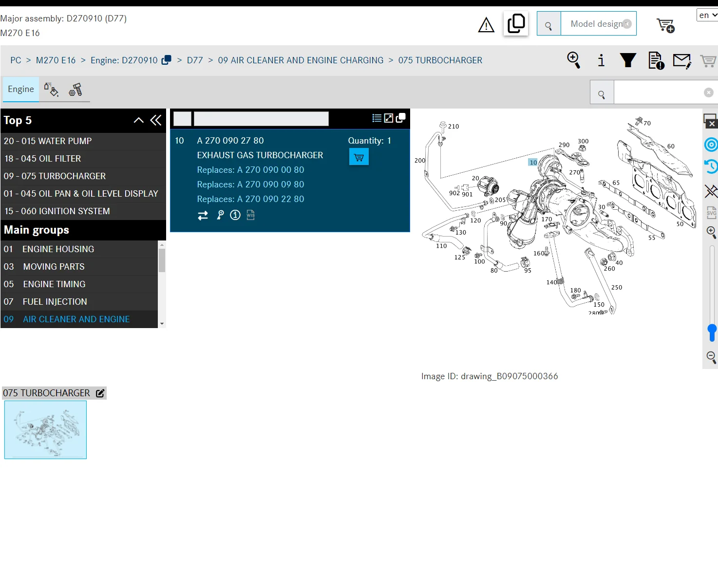
Task: Expand the parts list panel to fullscreen
Action: click(389, 118)
